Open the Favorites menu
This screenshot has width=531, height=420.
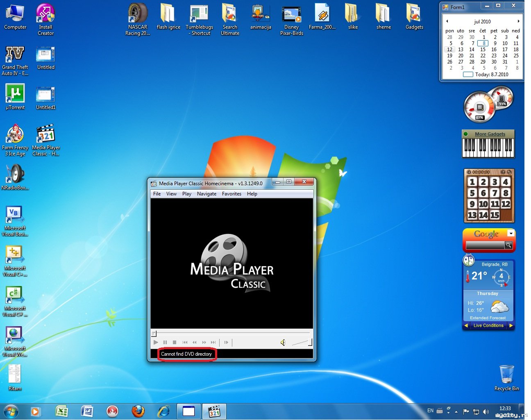pyautogui.click(x=231, y=194)
